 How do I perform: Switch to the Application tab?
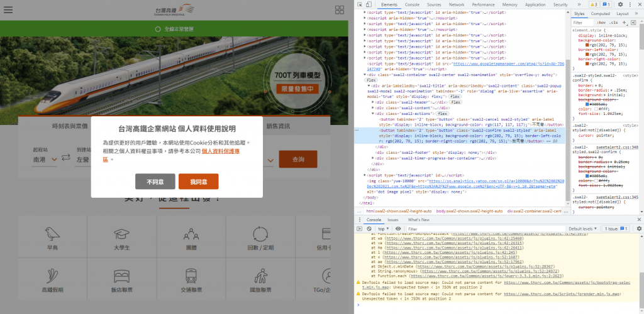(535, 4)
